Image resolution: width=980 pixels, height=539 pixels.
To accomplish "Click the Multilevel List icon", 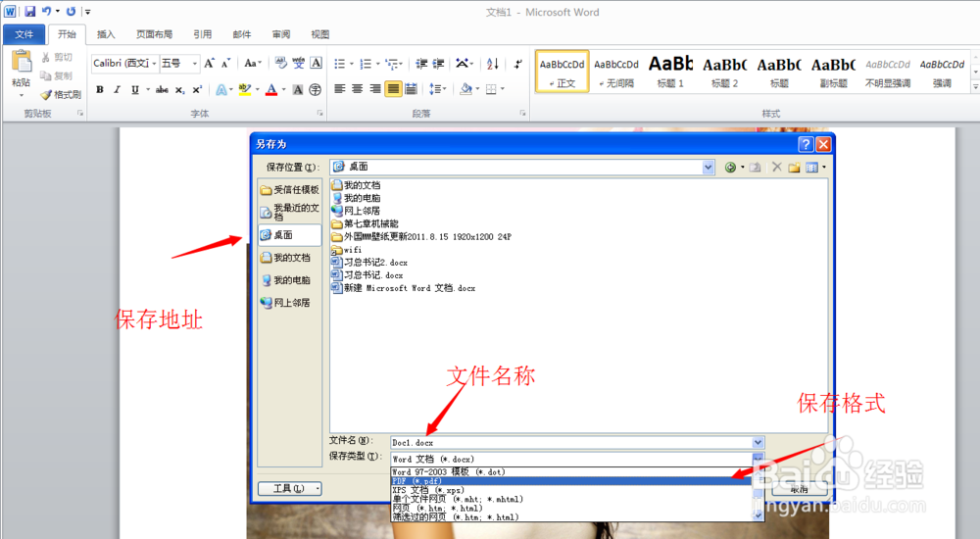I will point(393,63).
